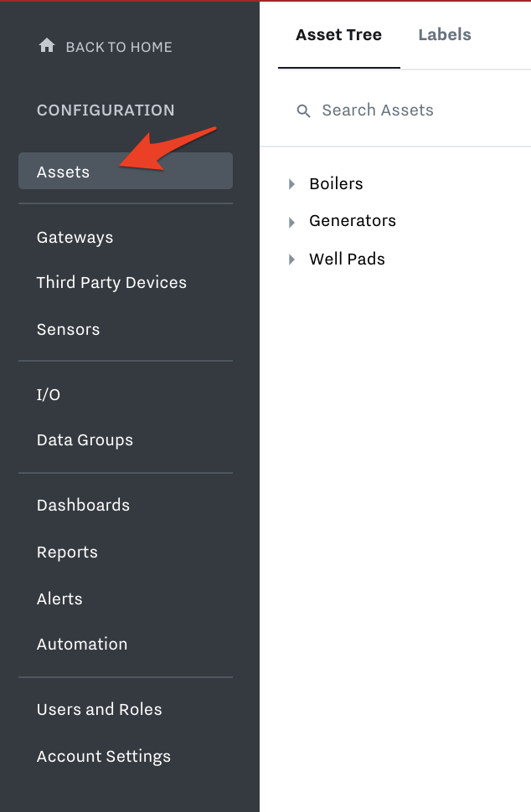This screenshot has height=812, width=531.
Task: Click the magnifier search icon
Action: tap(303, 110)
